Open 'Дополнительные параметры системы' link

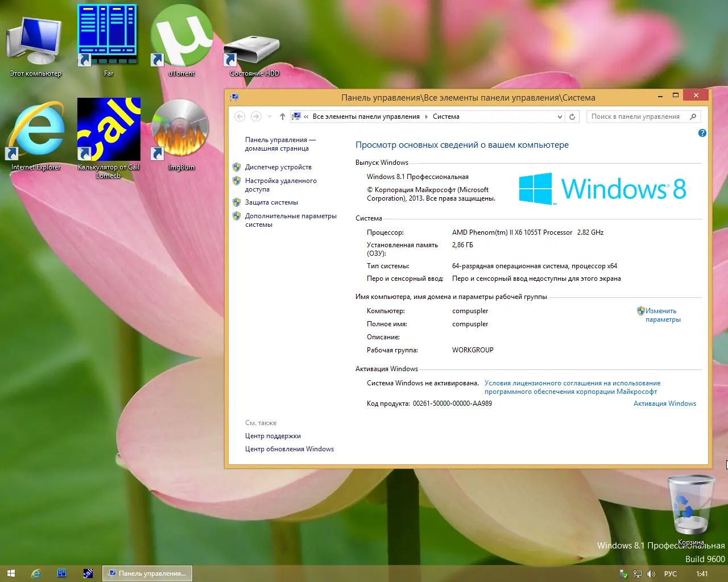pos(291,220)
